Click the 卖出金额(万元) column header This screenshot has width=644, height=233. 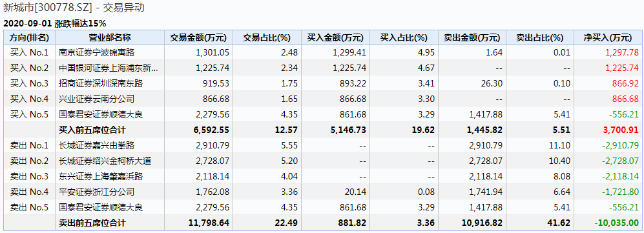[x=472, y=38]
